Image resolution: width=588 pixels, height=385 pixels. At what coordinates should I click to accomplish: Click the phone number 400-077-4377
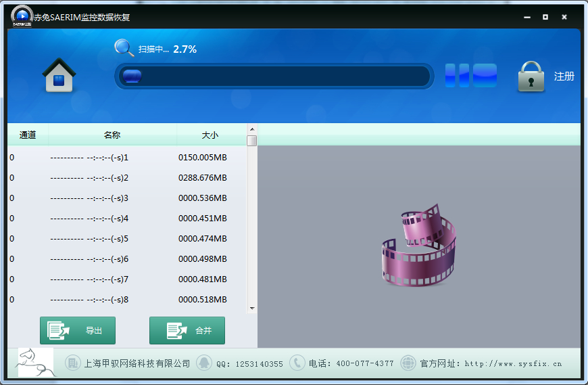tap(365, 363)
